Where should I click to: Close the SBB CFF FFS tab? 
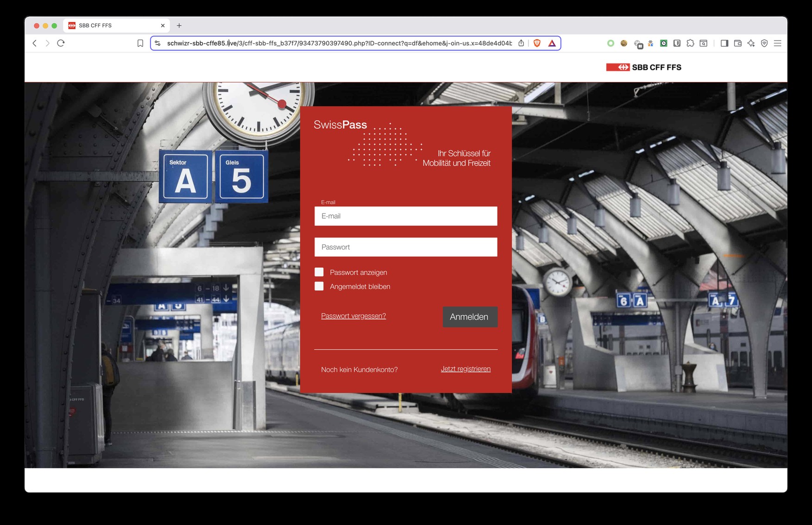click(163, 25)
